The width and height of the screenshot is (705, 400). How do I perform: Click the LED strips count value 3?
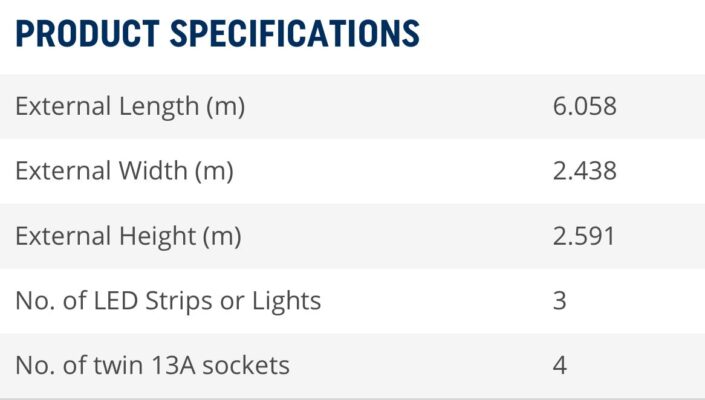click(x=559, y=300)
